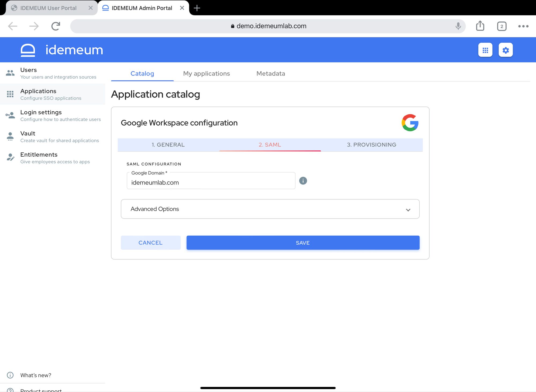This screenshot has width=536, height=392.
Task: Click the idemeum wordmark in header
Action: point(74,50)
